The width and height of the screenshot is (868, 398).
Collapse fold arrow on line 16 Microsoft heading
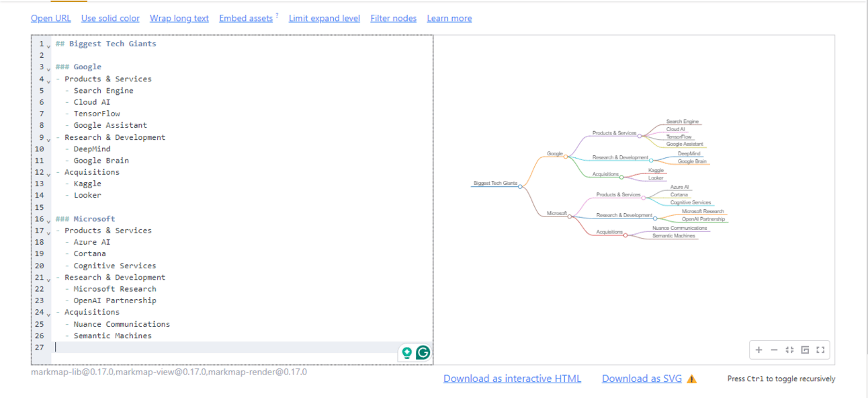point(49,221)
